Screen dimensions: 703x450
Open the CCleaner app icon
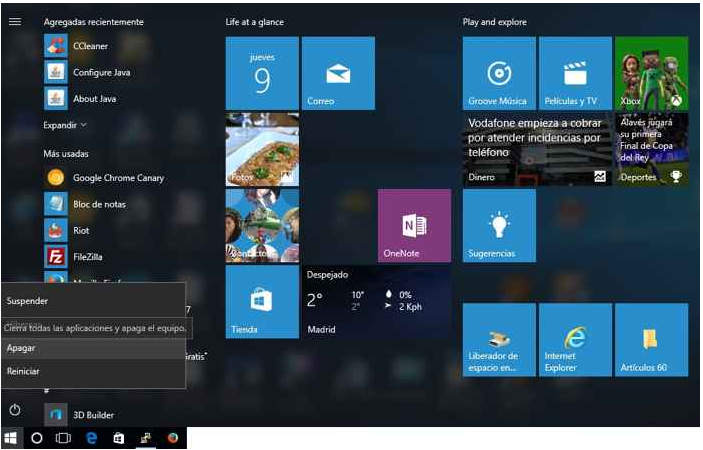(56, 46)
